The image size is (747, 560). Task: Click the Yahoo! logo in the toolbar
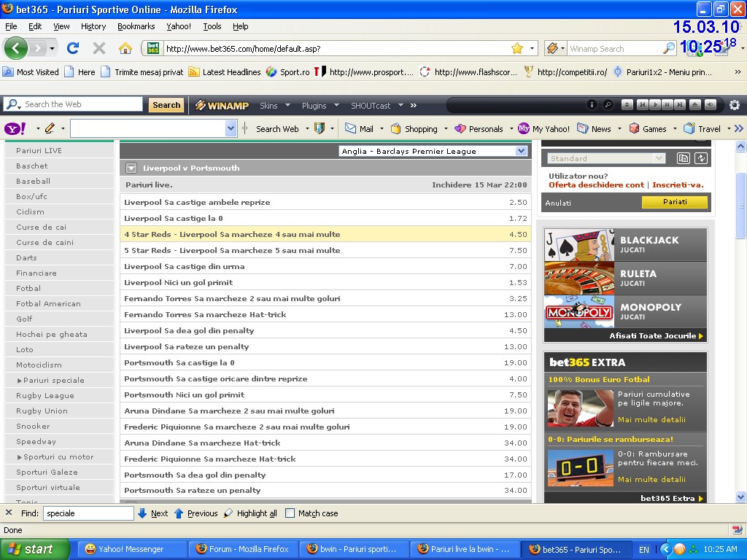[15, 128]
